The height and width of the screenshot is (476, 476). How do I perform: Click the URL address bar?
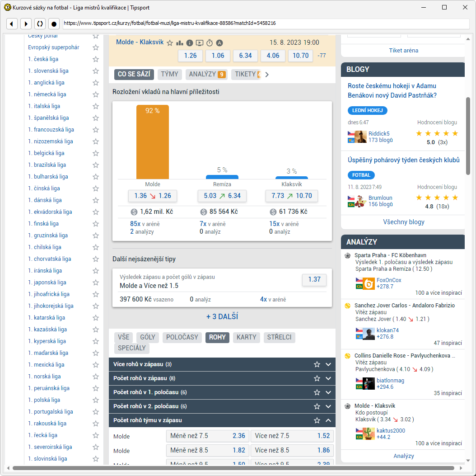(266, 24)
